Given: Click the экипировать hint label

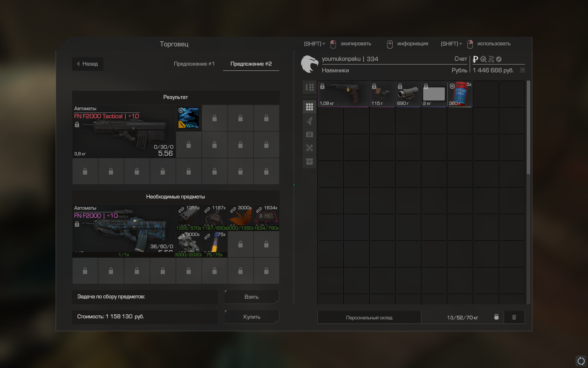Looking at the screenshot, I should tap(356, 43).
